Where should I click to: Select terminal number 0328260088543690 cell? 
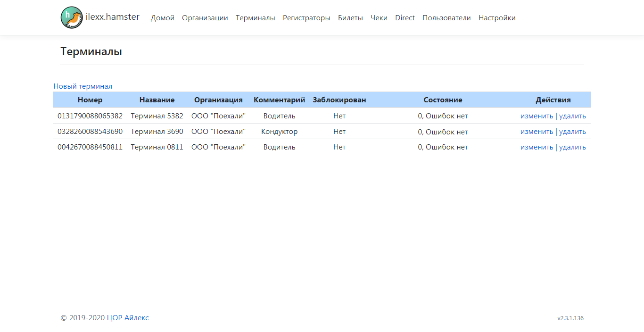point(90,132)
